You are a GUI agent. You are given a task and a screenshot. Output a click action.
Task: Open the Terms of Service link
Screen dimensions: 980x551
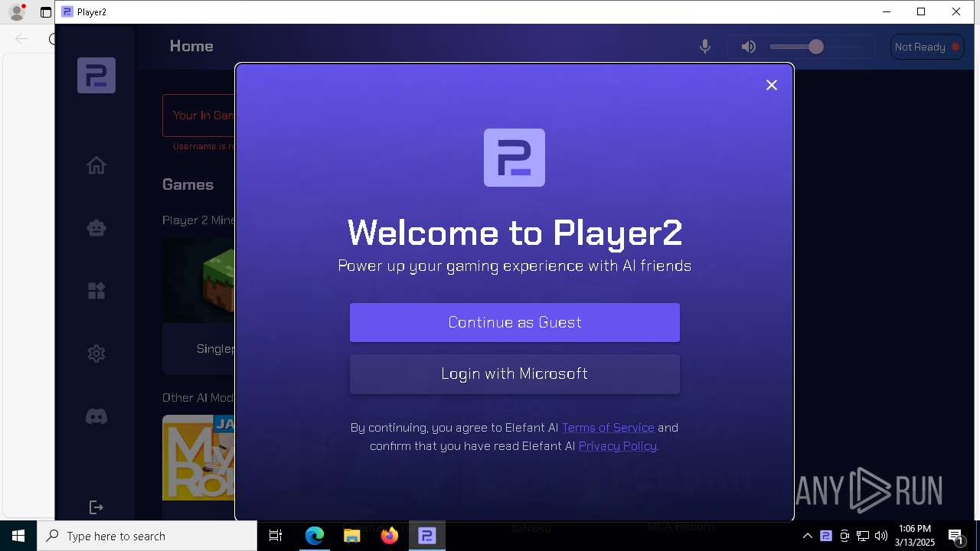pos(608,428)
